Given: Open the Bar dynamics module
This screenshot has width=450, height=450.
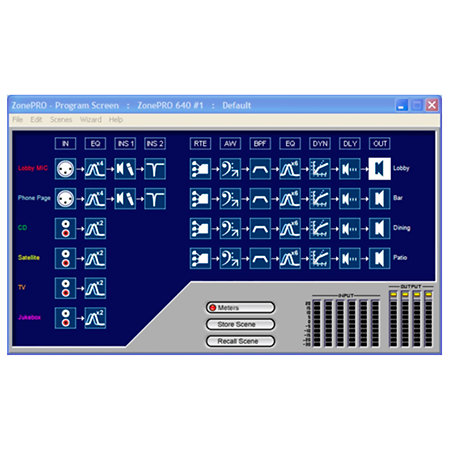Looking at the screenshot, I should [x=320, y=199].
